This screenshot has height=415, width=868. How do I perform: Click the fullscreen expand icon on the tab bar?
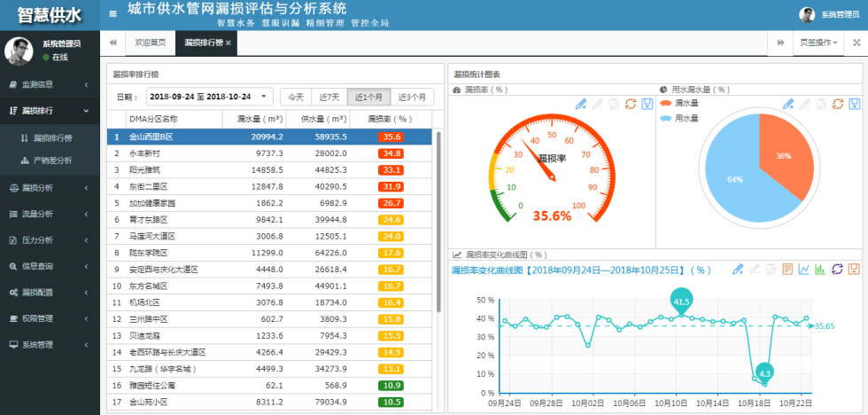click(x=856, y=43)
